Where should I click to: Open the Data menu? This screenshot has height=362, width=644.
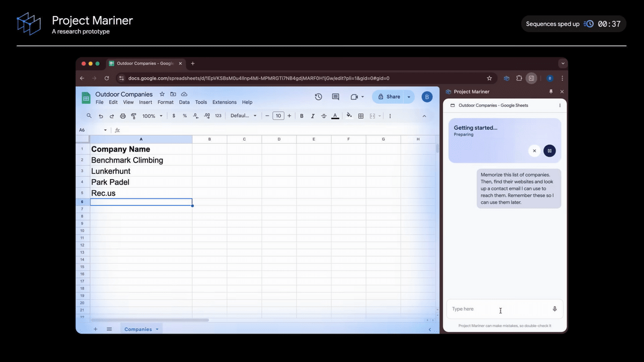pos(184,102)
